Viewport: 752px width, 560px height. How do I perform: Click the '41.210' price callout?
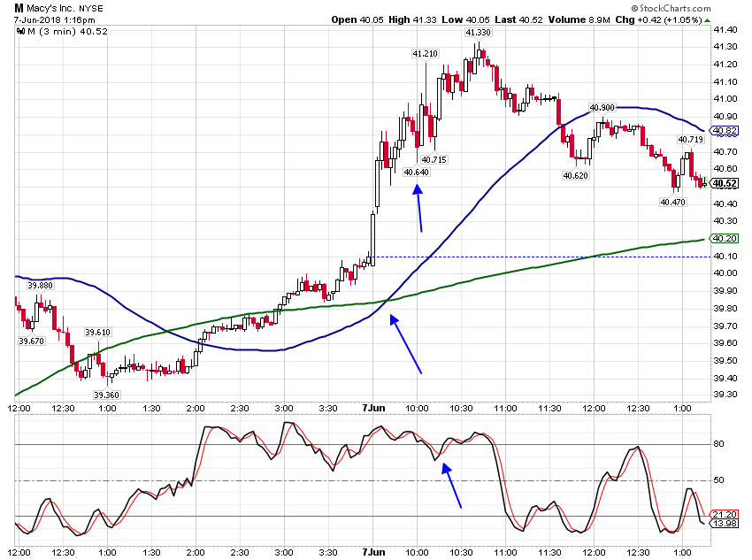pos(426,54)
